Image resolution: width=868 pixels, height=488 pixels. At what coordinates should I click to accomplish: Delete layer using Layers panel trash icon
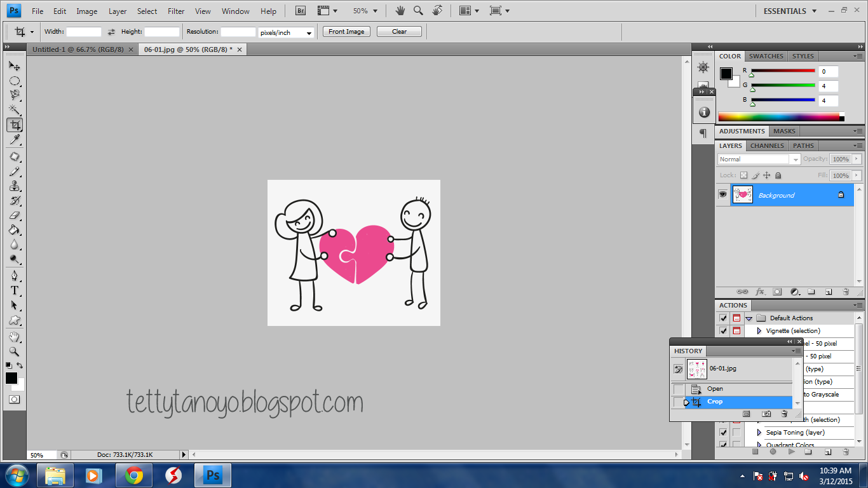[x=846, y=292]
